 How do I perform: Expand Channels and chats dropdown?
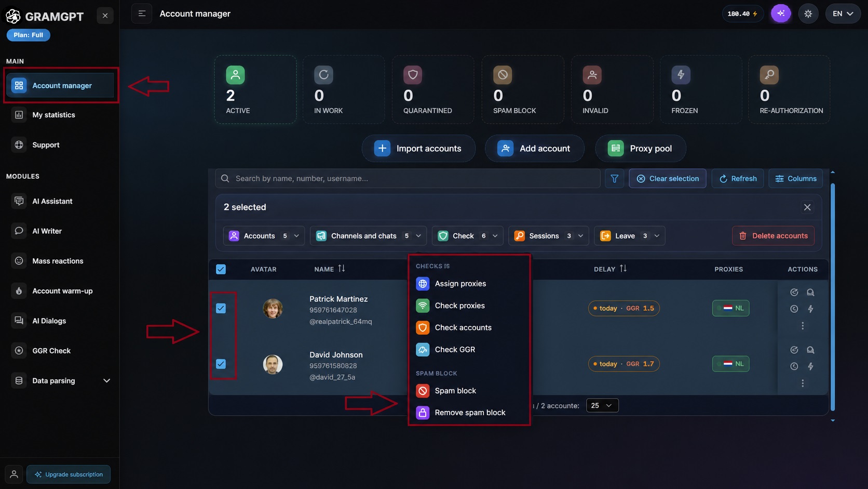tap(368, 236)
